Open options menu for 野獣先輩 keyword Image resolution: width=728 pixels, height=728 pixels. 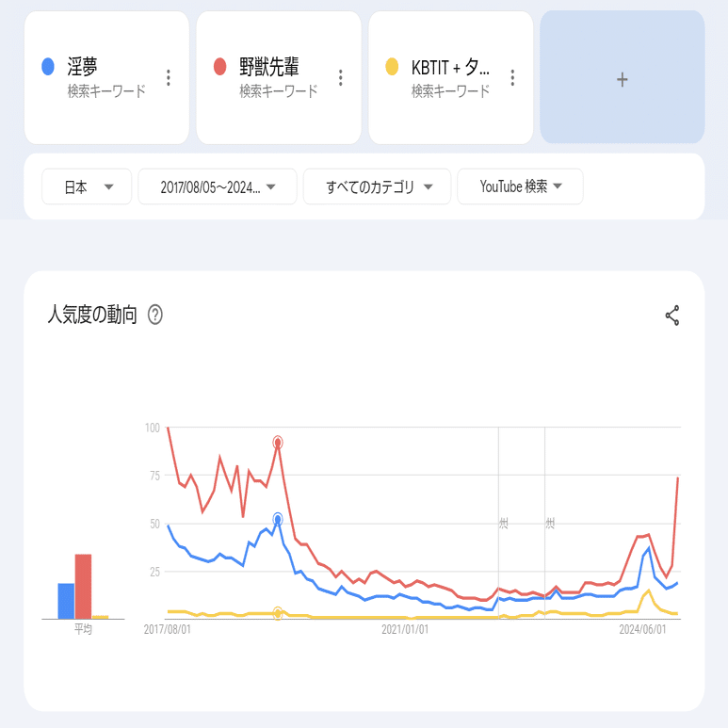(x=340, y=77)
